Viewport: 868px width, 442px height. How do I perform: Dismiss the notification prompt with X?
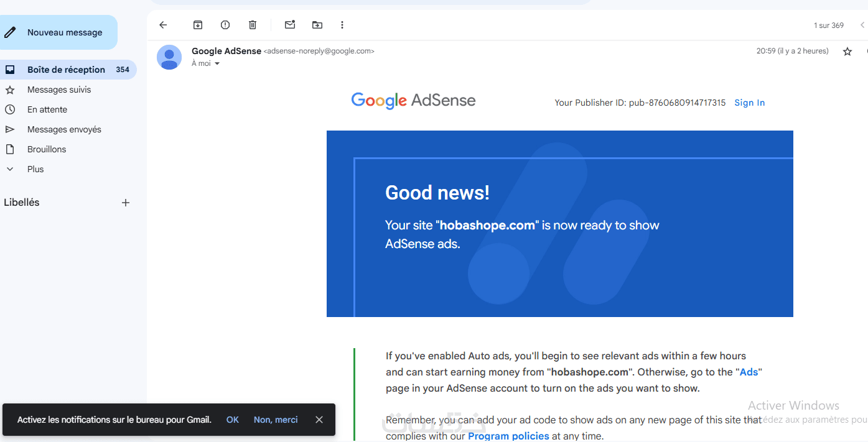(x=319, y=420)
